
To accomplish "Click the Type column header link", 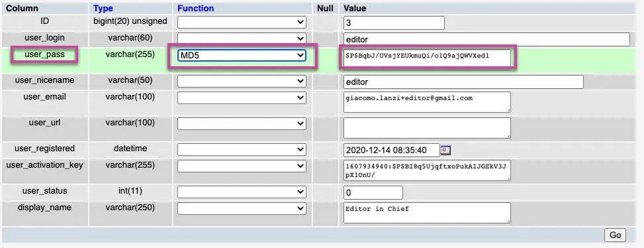I will [103, 8].
